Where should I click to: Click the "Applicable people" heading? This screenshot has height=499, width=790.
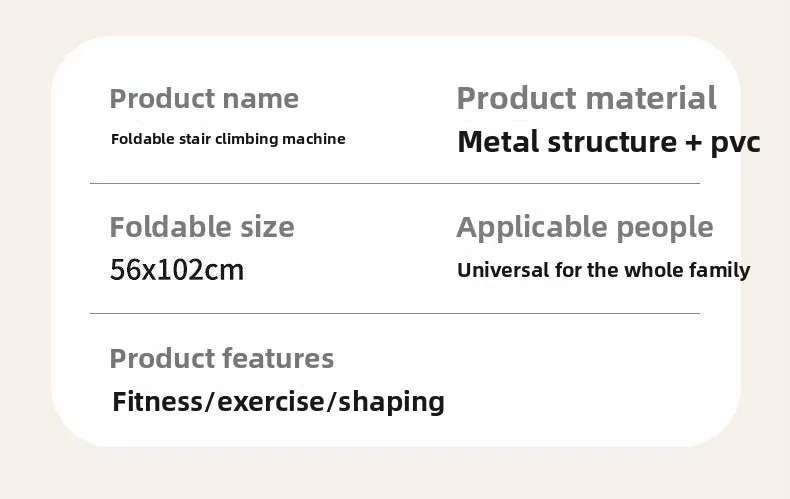(585, 227)
